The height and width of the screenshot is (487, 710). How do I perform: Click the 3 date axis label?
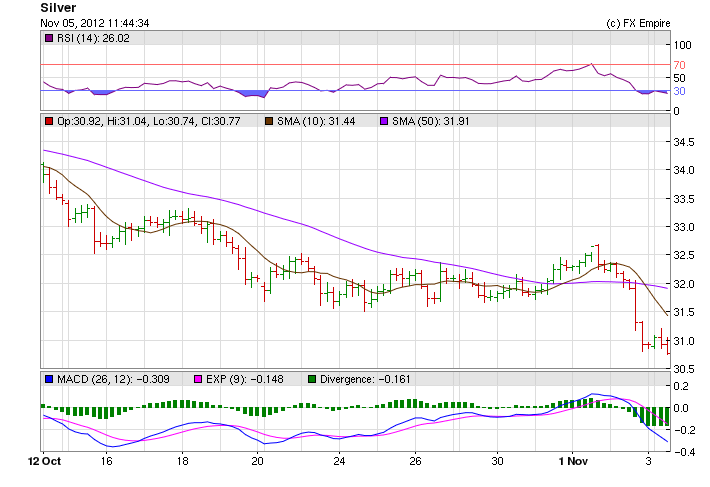coord(648,461)
